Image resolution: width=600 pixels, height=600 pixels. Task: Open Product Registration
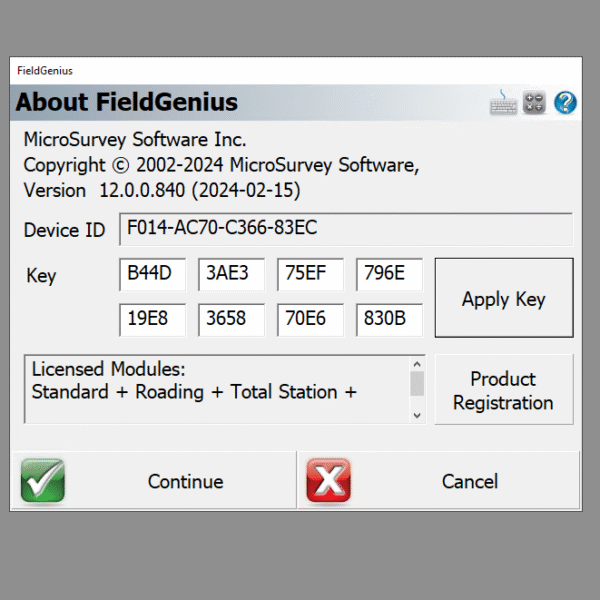click(504, 390)
